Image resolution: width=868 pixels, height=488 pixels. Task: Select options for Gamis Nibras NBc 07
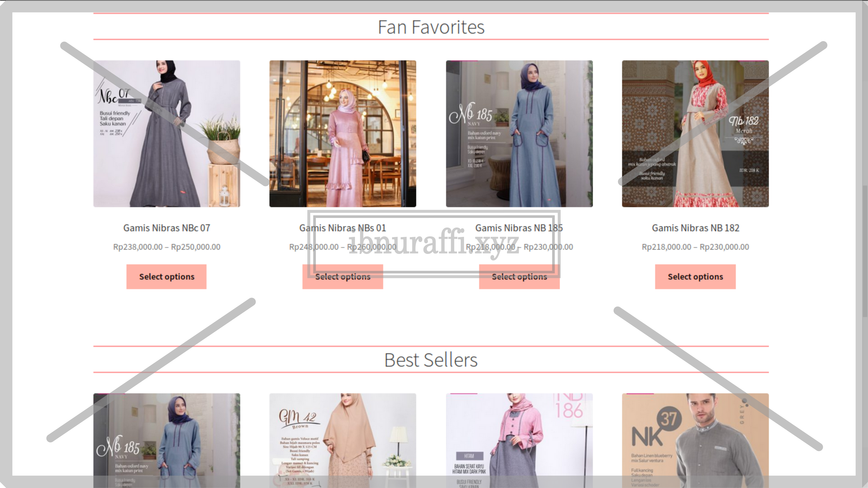[166, 277]
